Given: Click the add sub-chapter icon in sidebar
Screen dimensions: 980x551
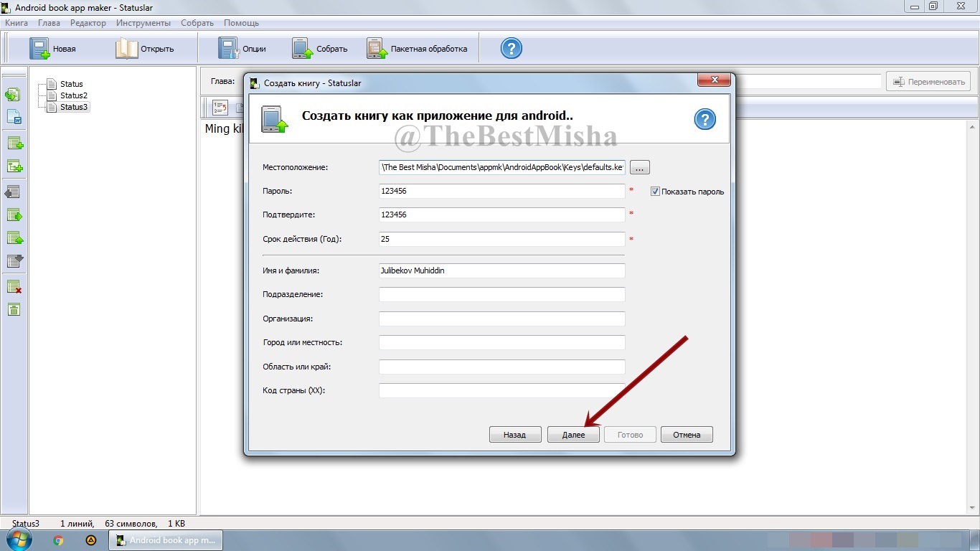Looking at the screenshot, I should tap(14, 166).
